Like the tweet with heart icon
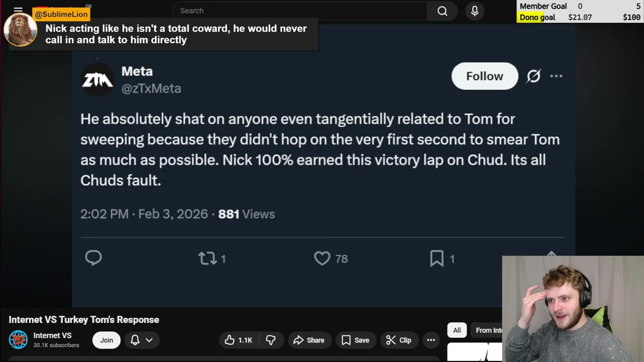Viewport: 644px width, 362px height. pos(322,258)
